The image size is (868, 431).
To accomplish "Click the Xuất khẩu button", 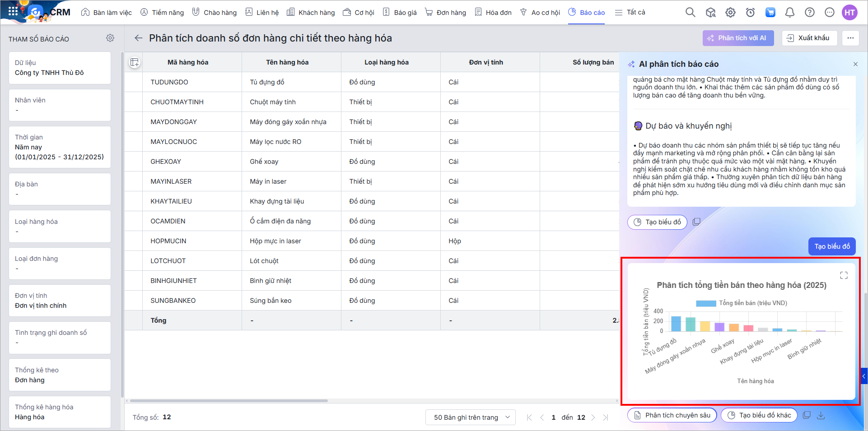I will tap(809, 38).
